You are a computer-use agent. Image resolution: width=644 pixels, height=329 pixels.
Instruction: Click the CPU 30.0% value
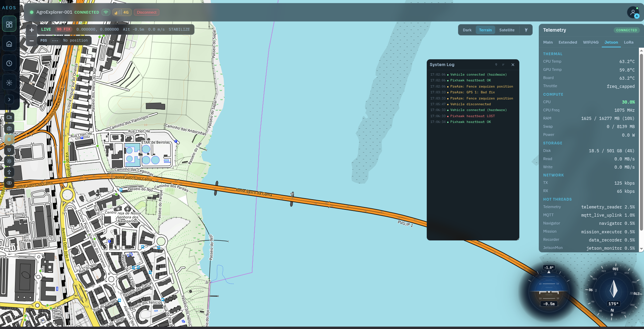628,102
